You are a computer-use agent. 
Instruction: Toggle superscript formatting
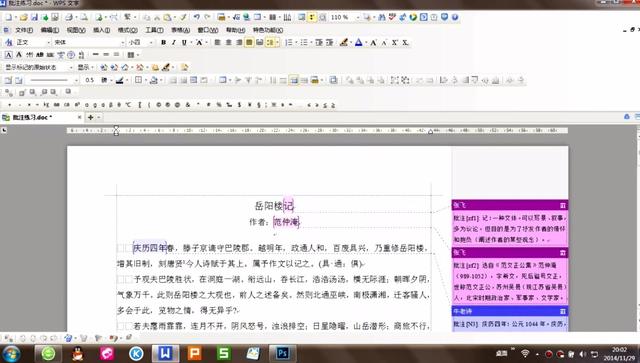[395, 42]
